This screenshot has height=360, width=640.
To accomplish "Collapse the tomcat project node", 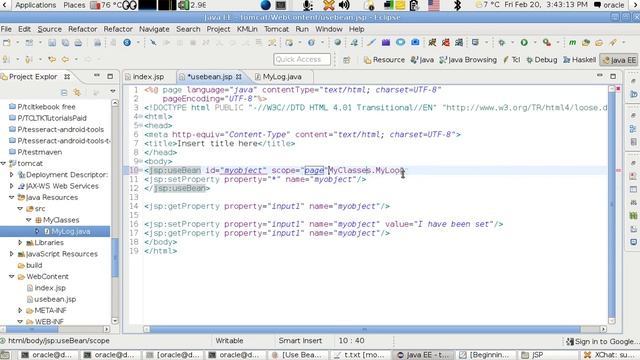I will [3, 163].
